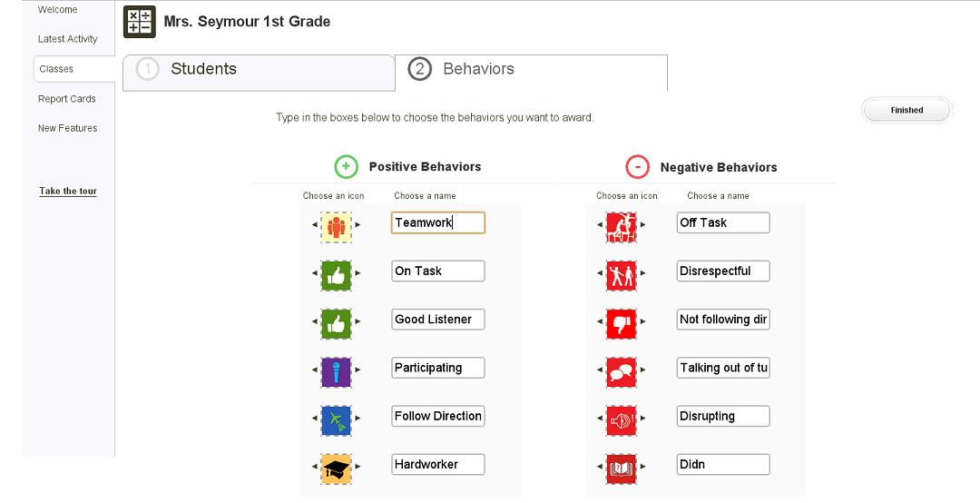Previous icon arrow for Off Task behavior

[x=600, y=224]
